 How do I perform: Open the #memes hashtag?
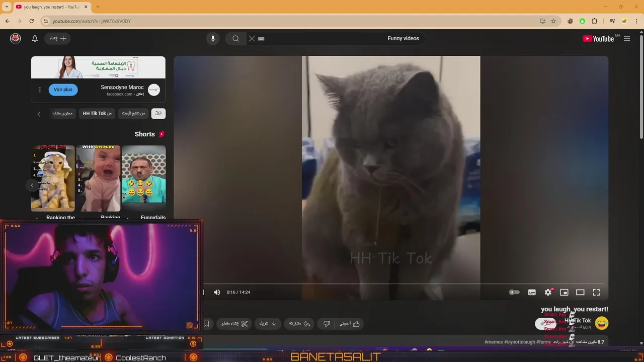(494, 342)
